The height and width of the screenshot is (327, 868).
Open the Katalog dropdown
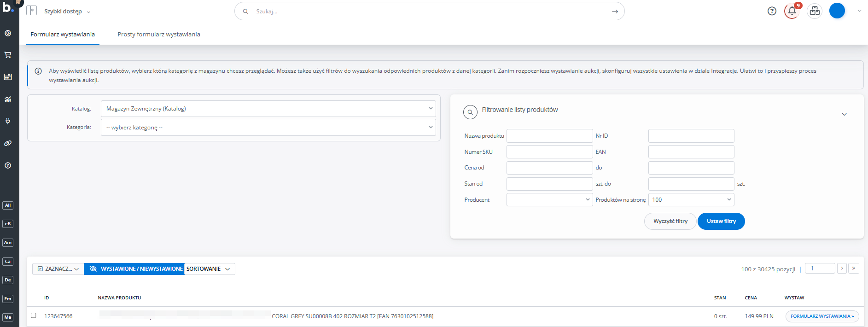(x=268, y=109)
